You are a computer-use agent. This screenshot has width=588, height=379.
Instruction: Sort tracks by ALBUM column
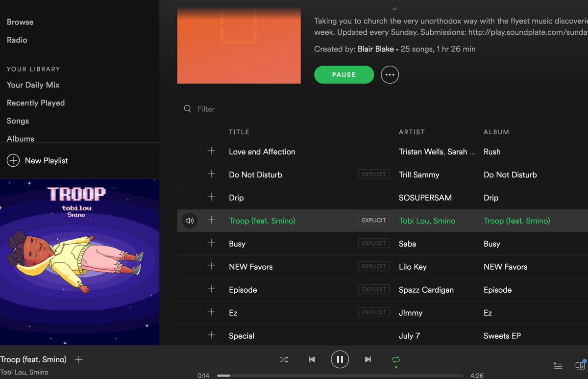[496, 132]
